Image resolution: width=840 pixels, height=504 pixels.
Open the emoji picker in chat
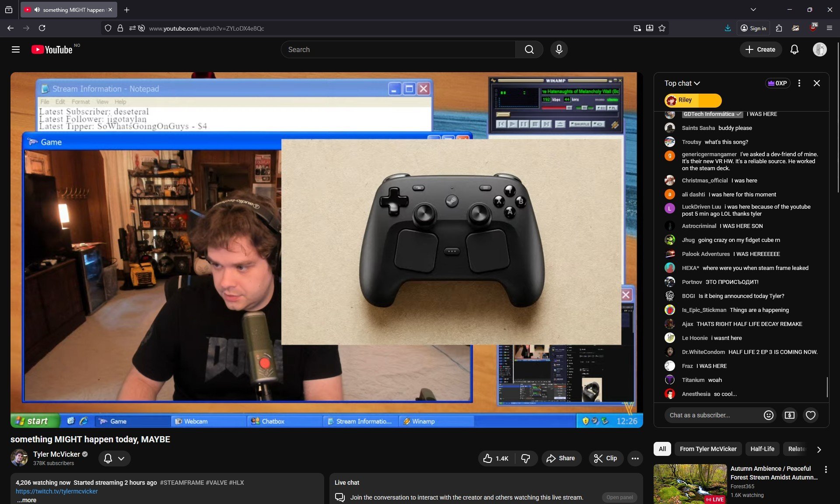pyautogui.click(x=768, y=415)
